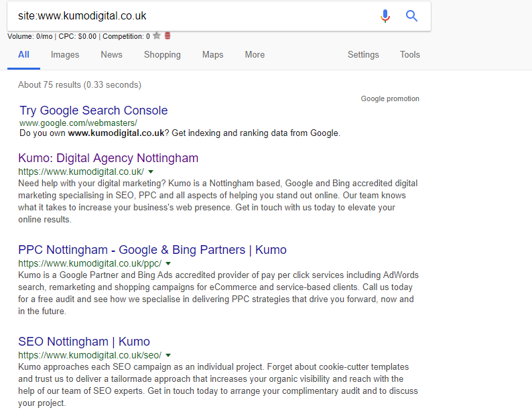Expand dropdown arrow beside kumodigital.co.uk/seo/ URL
The width and height of the screenshot is (532, 416).
[168, 355]
